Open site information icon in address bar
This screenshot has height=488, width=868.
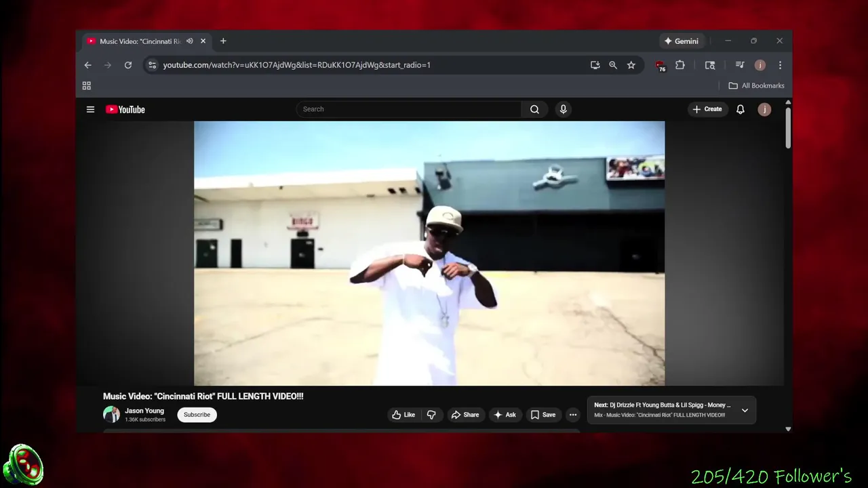click(x=152, y=65)
